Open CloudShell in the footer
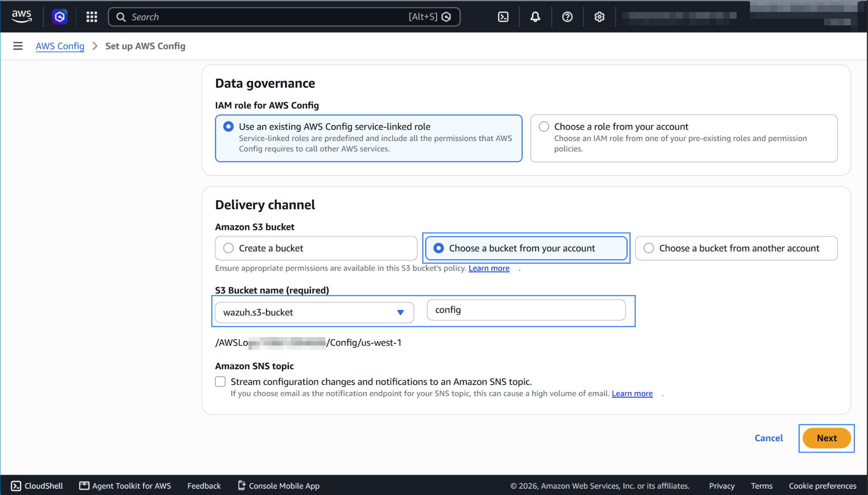The height and width of the screenshot is (495, 868). (x=37, y=486)
